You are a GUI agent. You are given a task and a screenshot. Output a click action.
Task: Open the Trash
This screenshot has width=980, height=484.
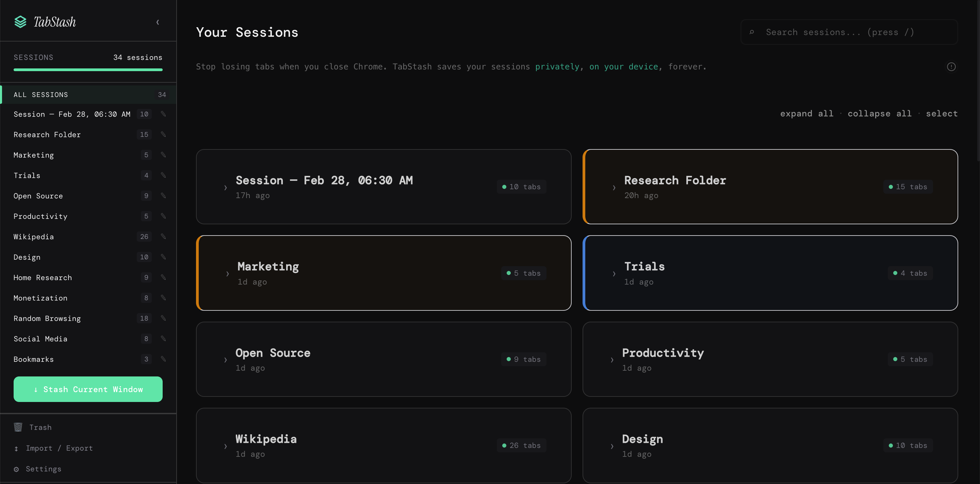point(40,427)
